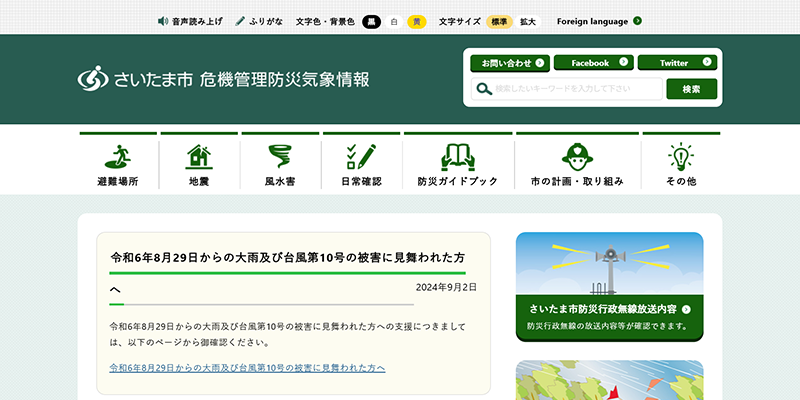800x400 pixels.
Task: Open さいたま市防災行政無線放送内容 banner link
Action: (x=603, y=309)
